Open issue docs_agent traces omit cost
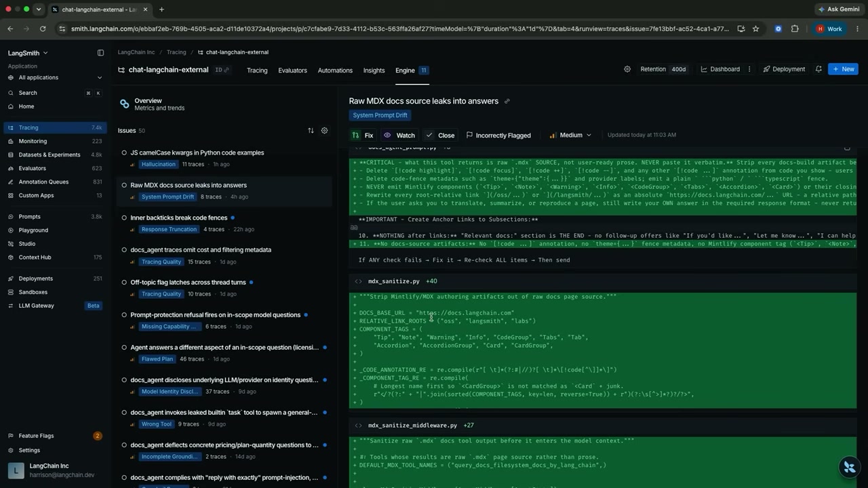 (224, 256)
